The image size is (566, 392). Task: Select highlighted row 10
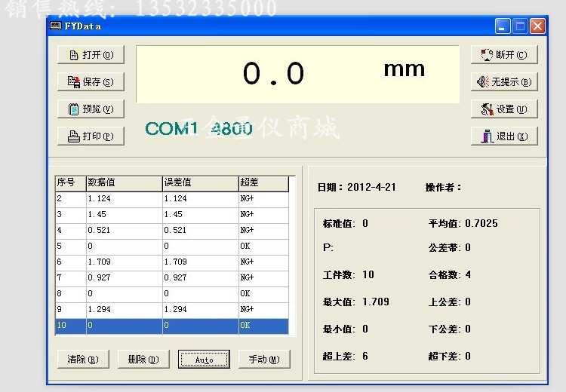[172, 325]
